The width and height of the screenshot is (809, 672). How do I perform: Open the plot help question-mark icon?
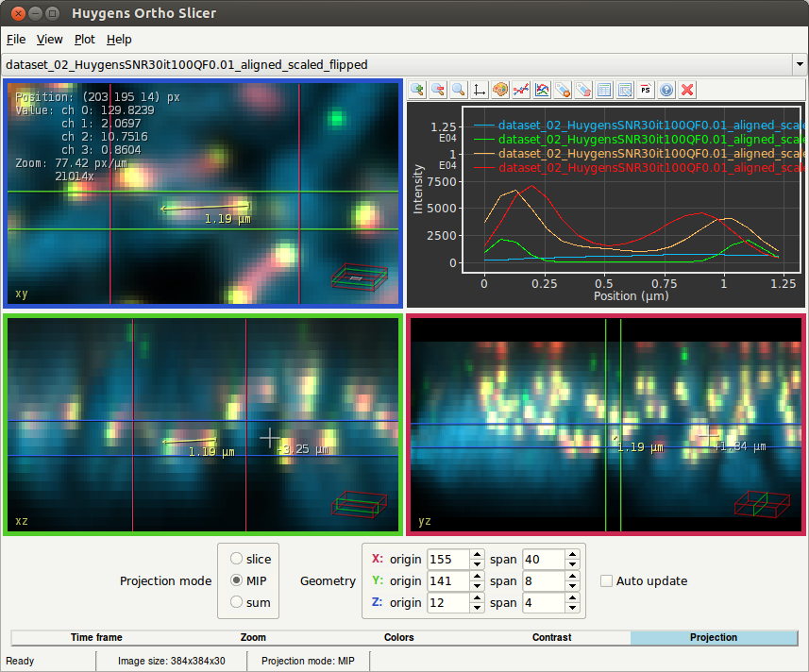click(666, 90)
